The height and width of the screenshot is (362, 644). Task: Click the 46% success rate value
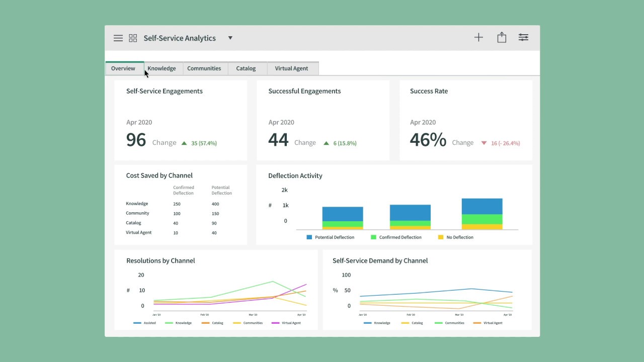(x=428, y=140)
